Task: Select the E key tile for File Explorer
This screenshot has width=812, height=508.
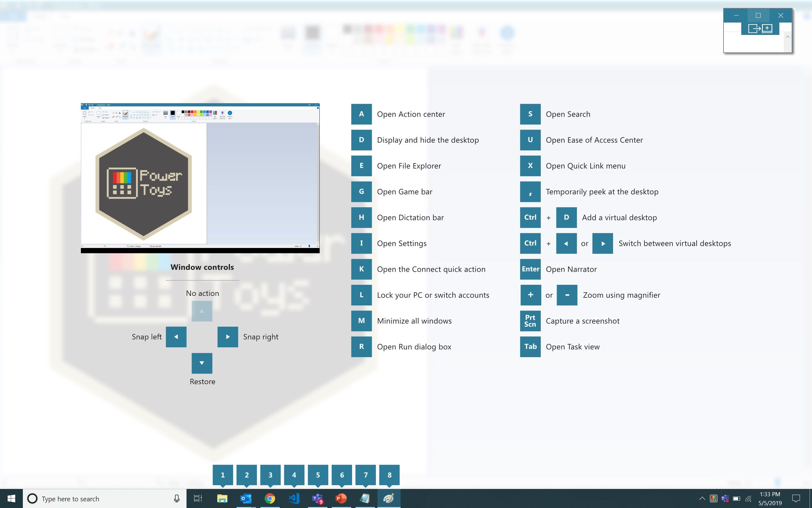Action: point(361,166)
